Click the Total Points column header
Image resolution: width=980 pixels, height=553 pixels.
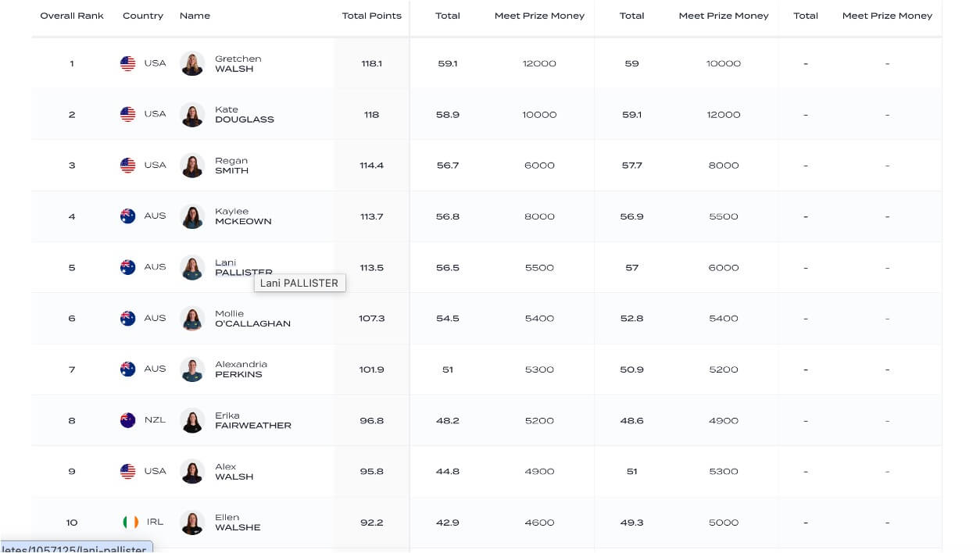click(371, 16)
